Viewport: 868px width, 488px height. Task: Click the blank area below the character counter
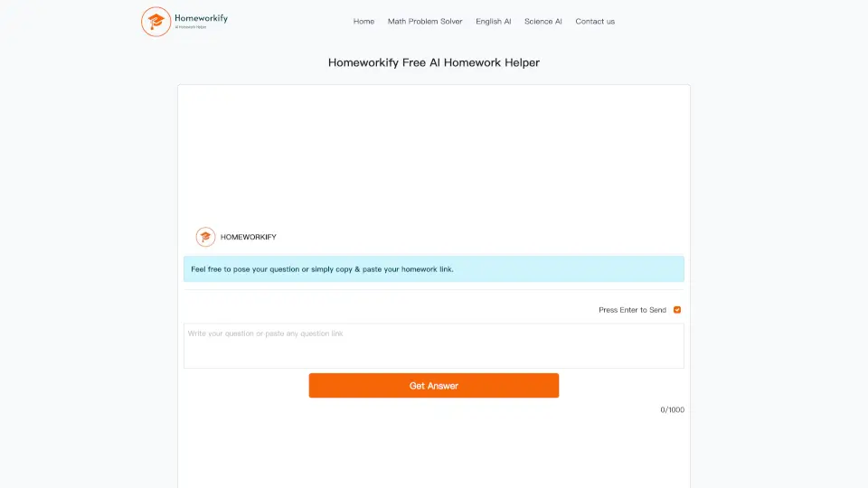[434, 452]
